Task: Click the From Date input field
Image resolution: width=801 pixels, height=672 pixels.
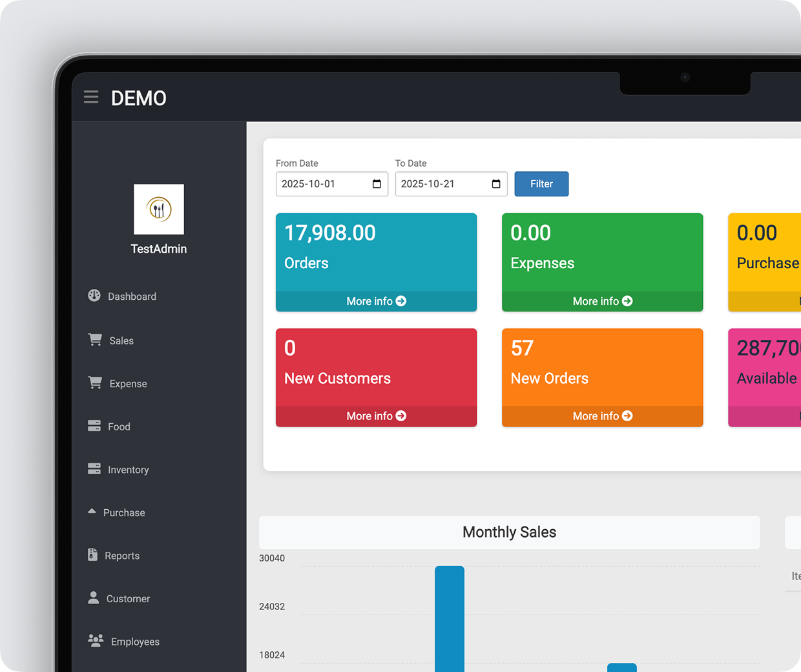Action: (332, 184)
